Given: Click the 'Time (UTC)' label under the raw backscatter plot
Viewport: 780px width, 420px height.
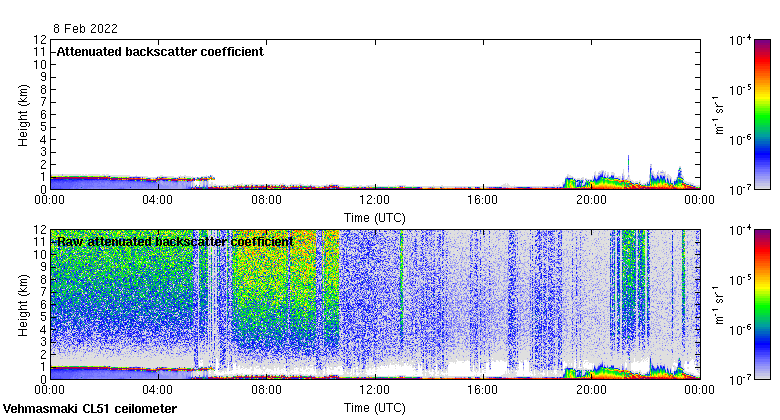Looking at the screenshot, I should [x=375, y=408].
